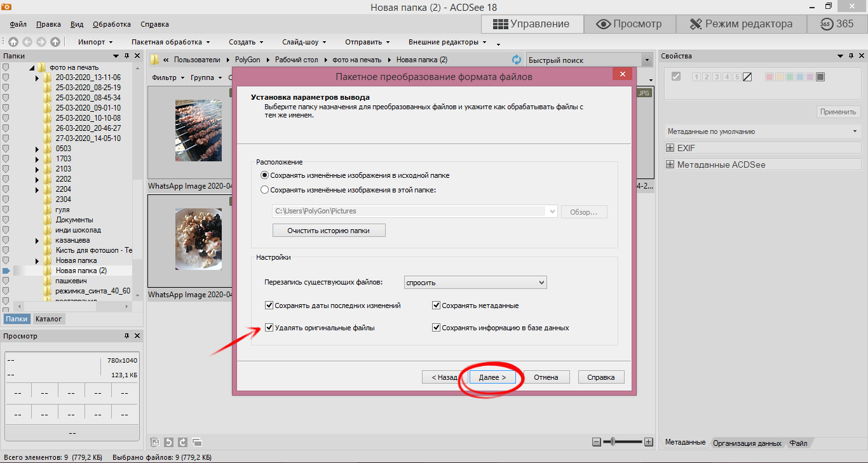Uncheck 'Удалять оригинальные файлы' checkbox
The width and height of the screenshot is (868, 463).
[269, 328]
